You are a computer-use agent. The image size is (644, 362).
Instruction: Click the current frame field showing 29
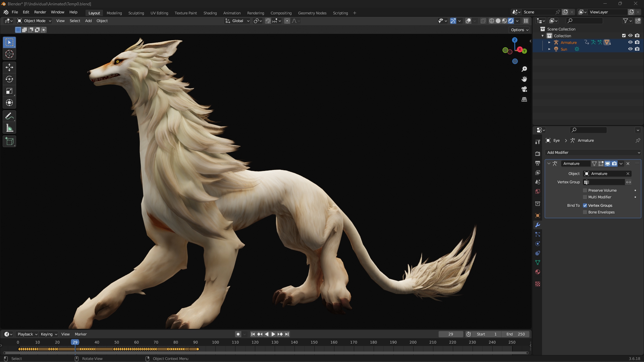click(450, 334)
